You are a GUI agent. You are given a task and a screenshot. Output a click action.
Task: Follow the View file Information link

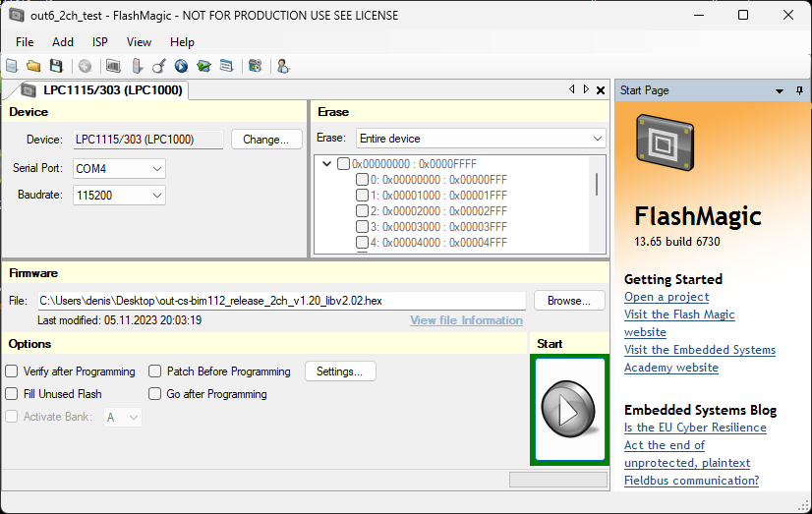466,320
